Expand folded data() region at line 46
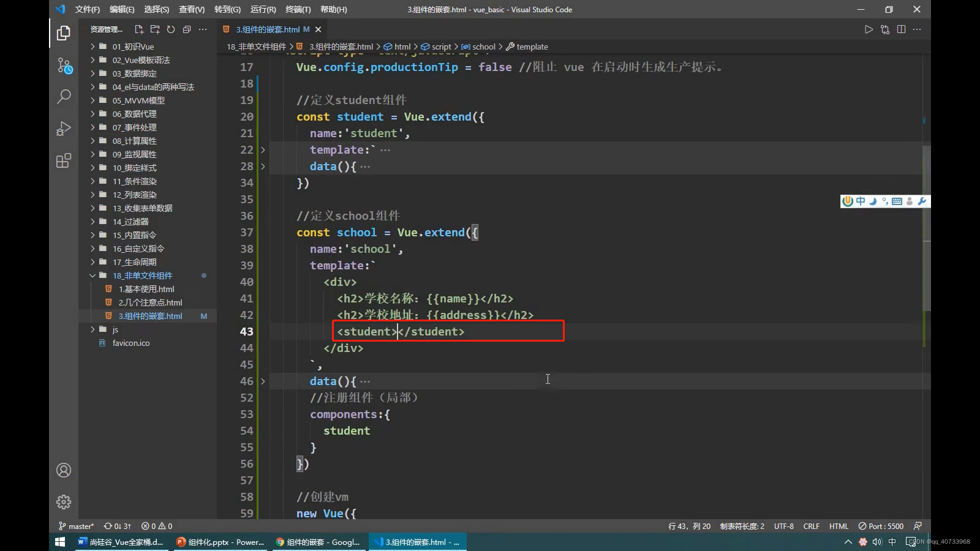The width and height of the screenshot is (980, 551). coord(263,381)
